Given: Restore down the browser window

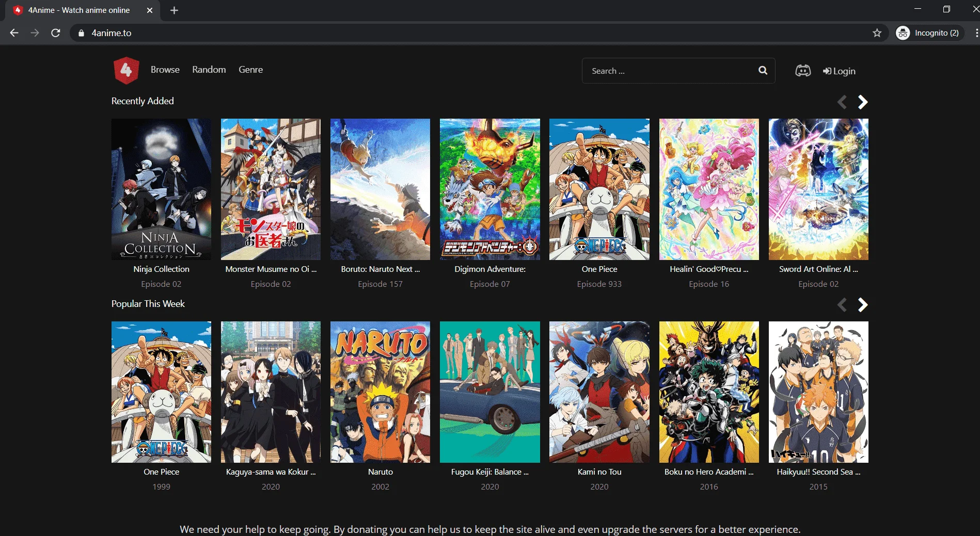Looking at the screenshot, I should click(x=946, y=9).
